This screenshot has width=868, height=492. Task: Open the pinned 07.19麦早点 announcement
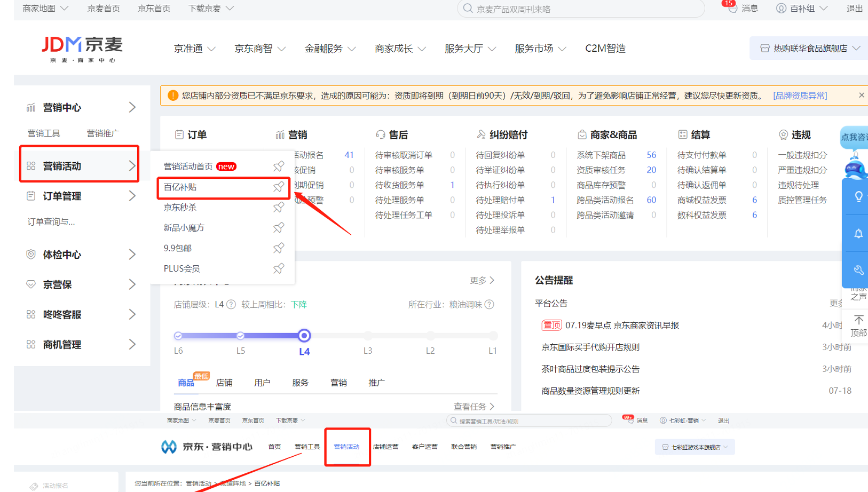coord(622,326)
